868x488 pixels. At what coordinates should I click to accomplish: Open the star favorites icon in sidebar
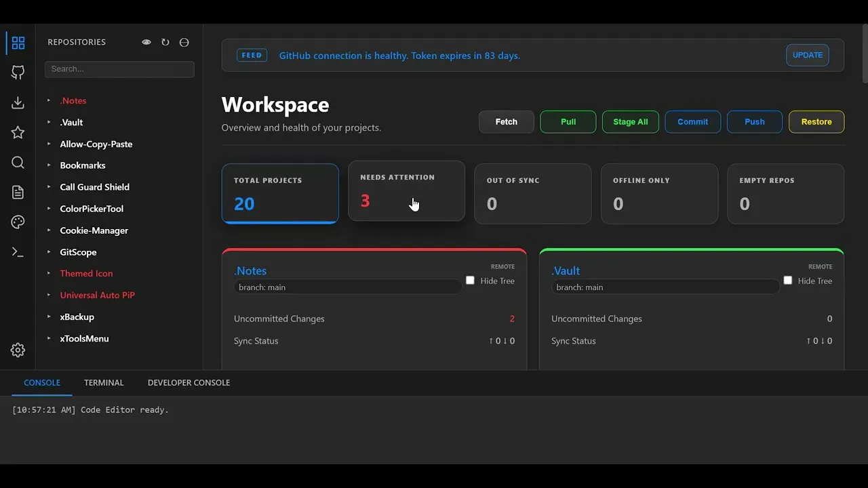(x=18, y=132)
